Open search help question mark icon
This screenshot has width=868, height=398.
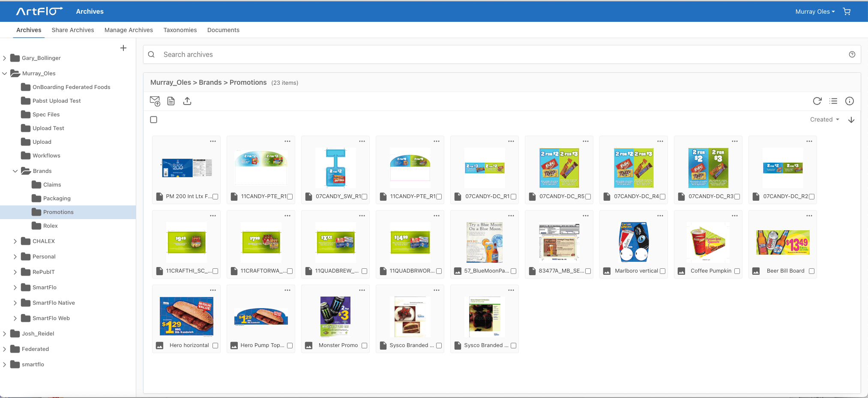point(852,54)
